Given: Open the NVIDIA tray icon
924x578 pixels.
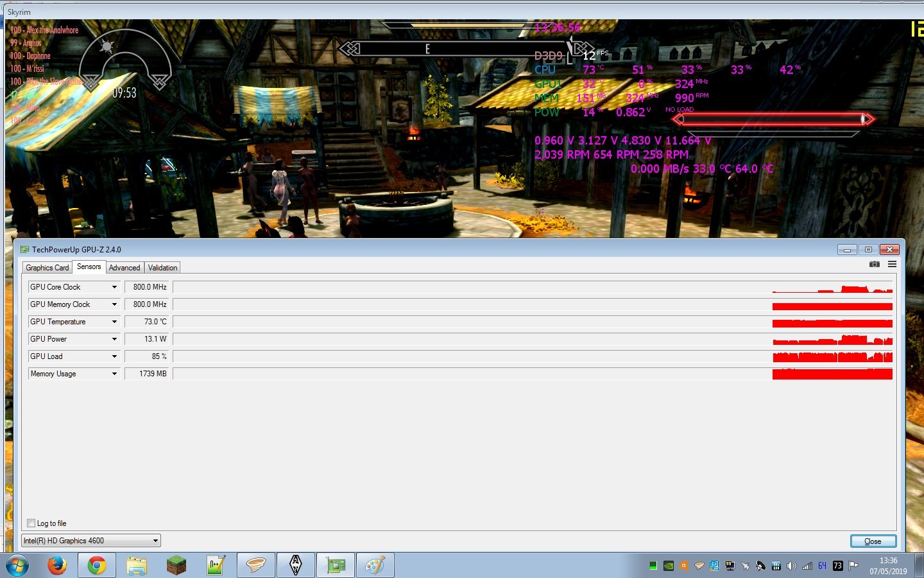Looking at the screenshot, I should [x=669, y=566].
